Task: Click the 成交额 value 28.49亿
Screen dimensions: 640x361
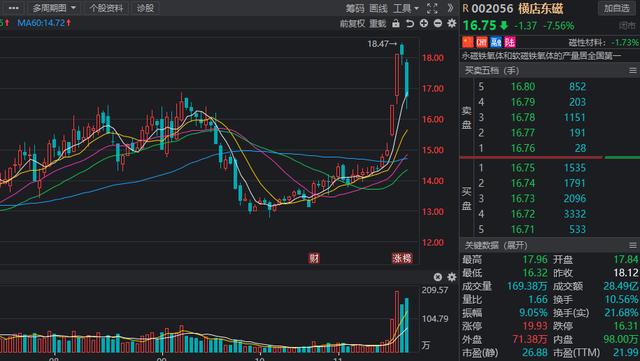Action: coord(621,286)
